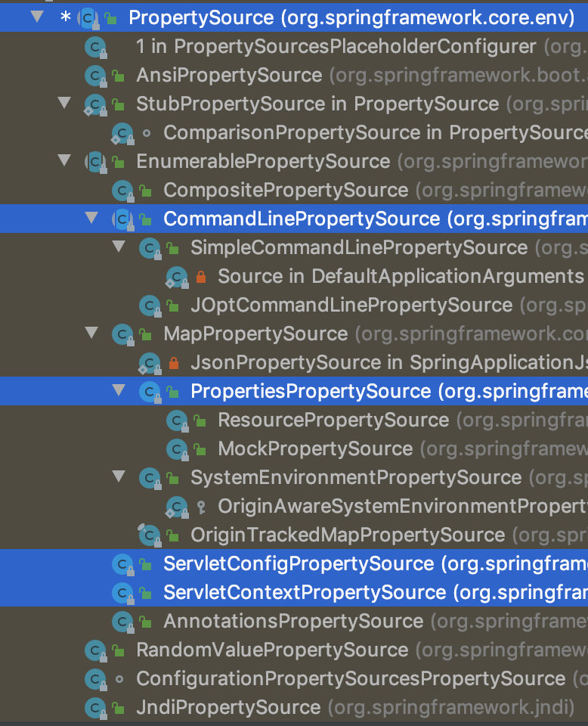Select CommandLinePropertySource row
Image resolution: width=588 pixels, height=726 pixels.
[x=294, y=219]
